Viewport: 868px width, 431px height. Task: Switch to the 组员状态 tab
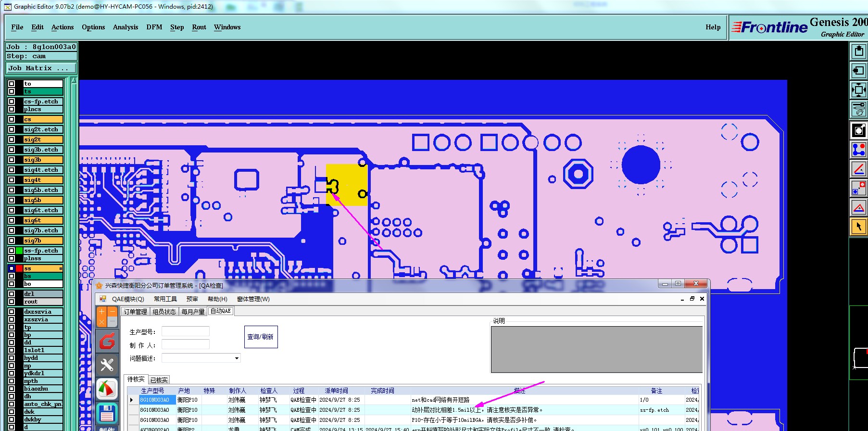[x=164, y=312]
